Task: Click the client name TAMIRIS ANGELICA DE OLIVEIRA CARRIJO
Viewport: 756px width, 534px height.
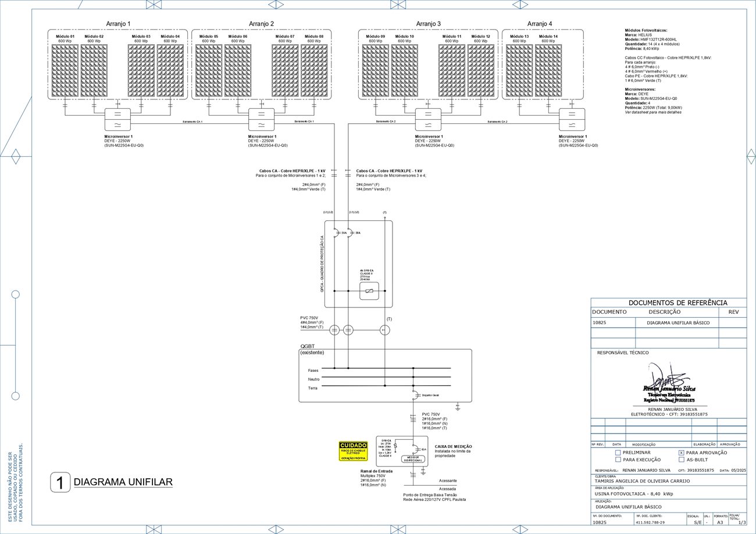Action: click(642, 481)
